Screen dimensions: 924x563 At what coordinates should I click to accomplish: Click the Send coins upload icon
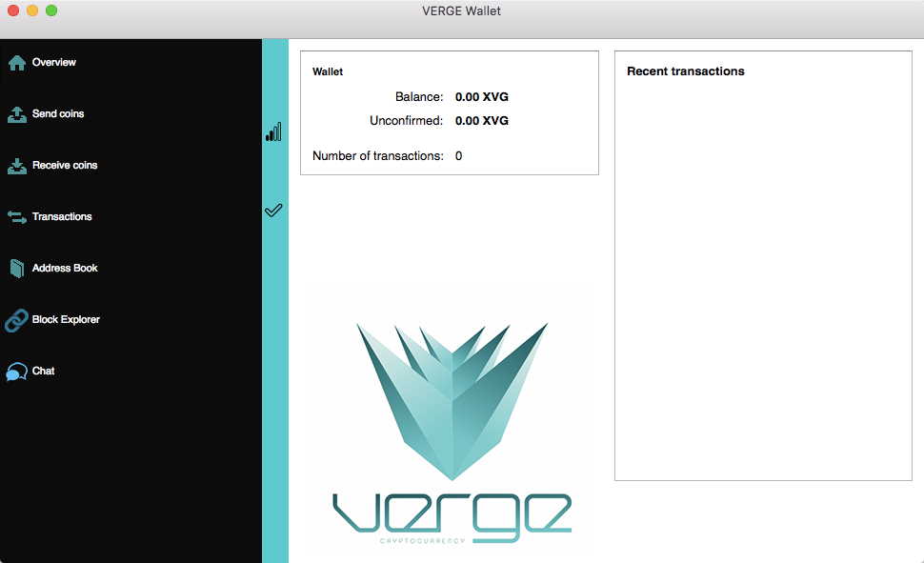click(x=16, y=114)
